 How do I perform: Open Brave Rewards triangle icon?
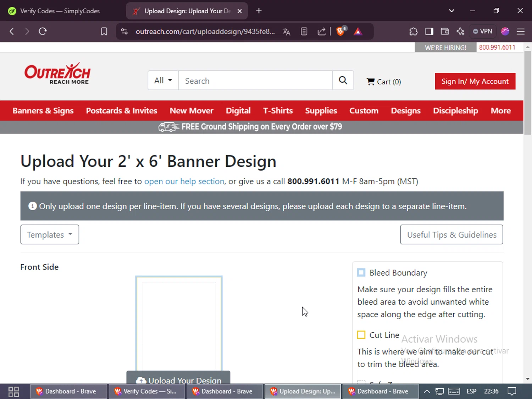point(358,32)
